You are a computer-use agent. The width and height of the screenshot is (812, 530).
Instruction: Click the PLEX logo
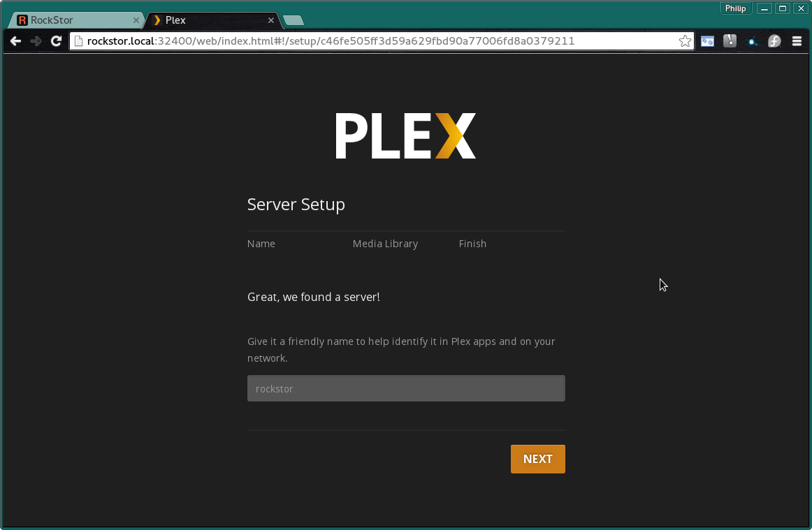(x=405, y=135)
